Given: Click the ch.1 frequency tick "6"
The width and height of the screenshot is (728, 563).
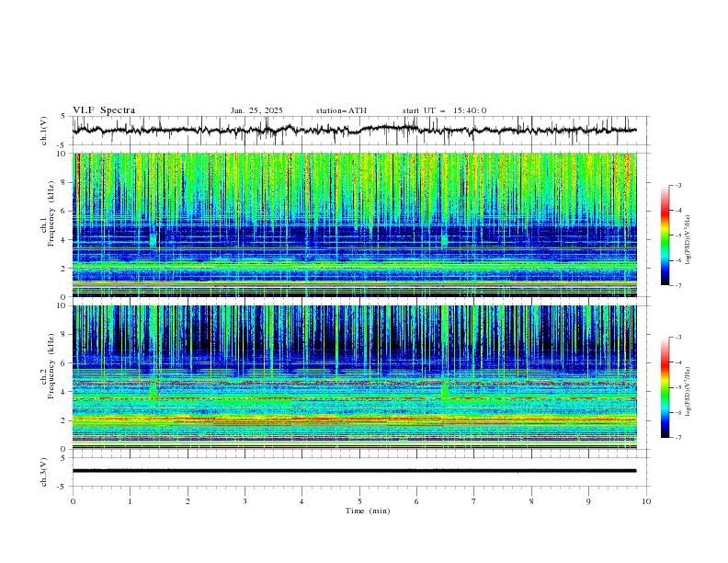Looking at the screenshot, I should (64, 211).
